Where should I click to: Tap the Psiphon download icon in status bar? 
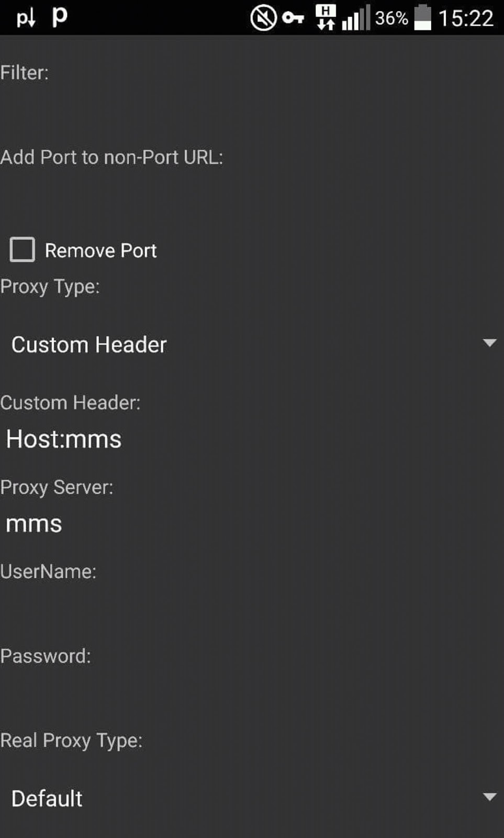point(26,19)
